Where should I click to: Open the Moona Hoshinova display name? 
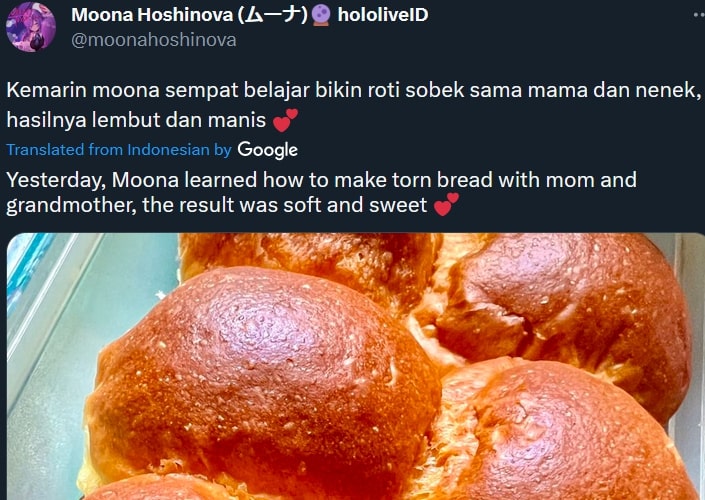click(189, 15)
